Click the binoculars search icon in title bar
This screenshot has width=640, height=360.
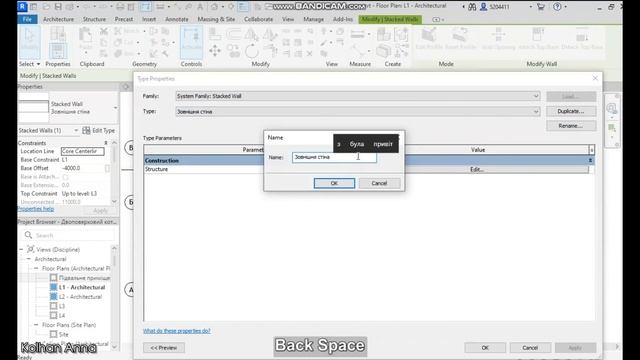[472, 7]
